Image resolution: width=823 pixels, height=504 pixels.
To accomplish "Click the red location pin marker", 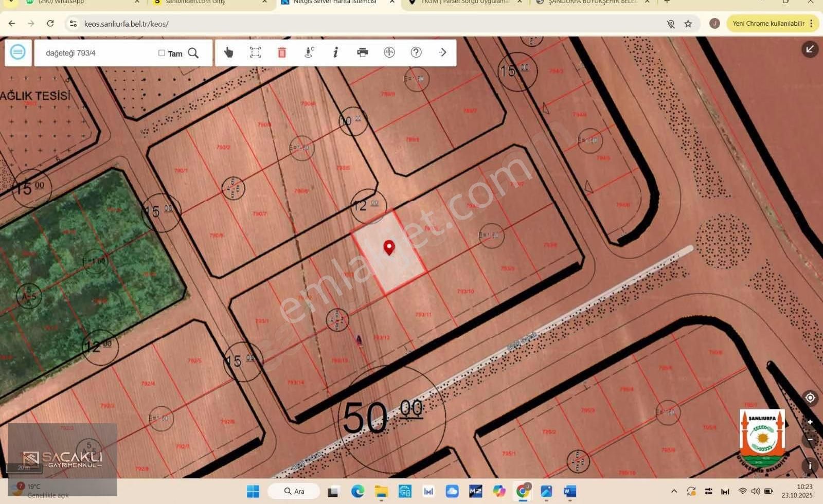I will (x=389, y=247).
